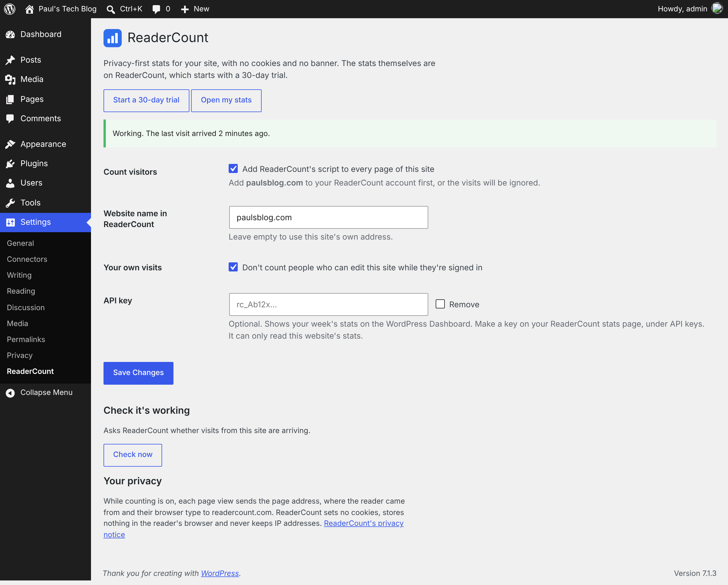Check the Remove API key checkbox
The width and height of the screenshot is (728, 585).
pos(440,304)
